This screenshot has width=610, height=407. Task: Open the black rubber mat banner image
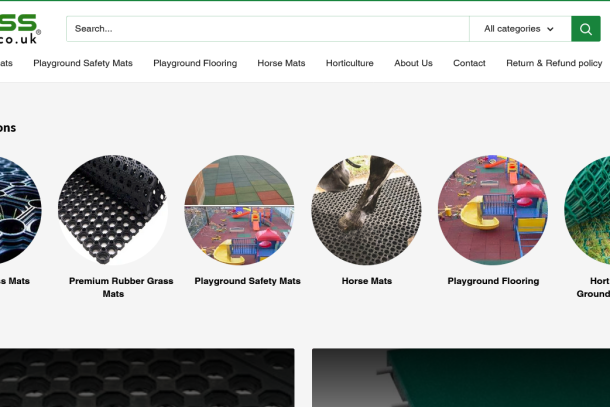pos(147,377)
